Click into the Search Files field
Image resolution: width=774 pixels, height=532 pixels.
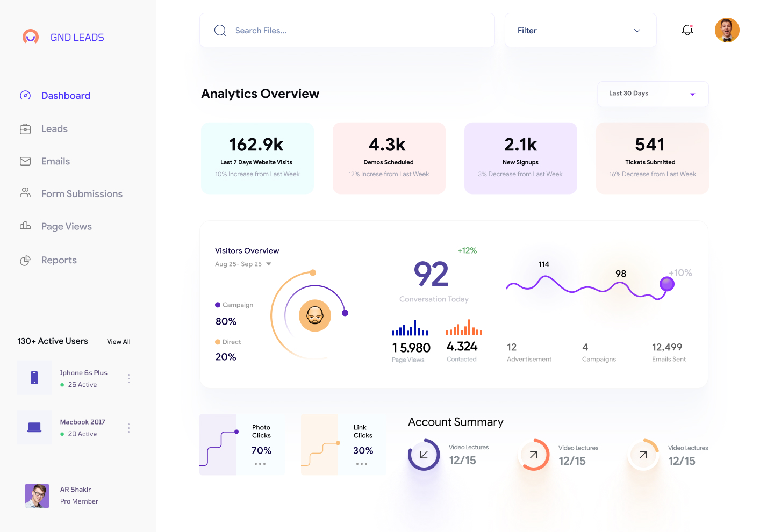355,31
